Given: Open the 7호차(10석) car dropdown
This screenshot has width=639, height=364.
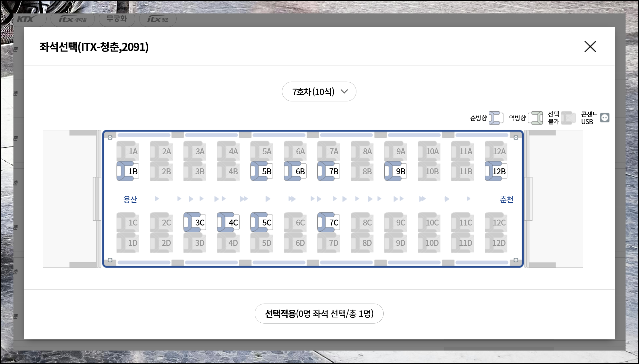Looking at the screenshot, I should 319,92.
